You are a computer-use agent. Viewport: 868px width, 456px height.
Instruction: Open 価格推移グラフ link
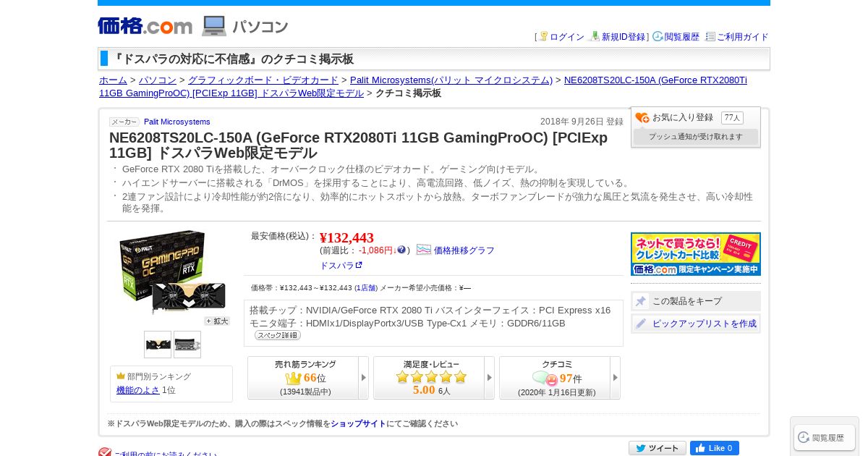tap(464, 250)
